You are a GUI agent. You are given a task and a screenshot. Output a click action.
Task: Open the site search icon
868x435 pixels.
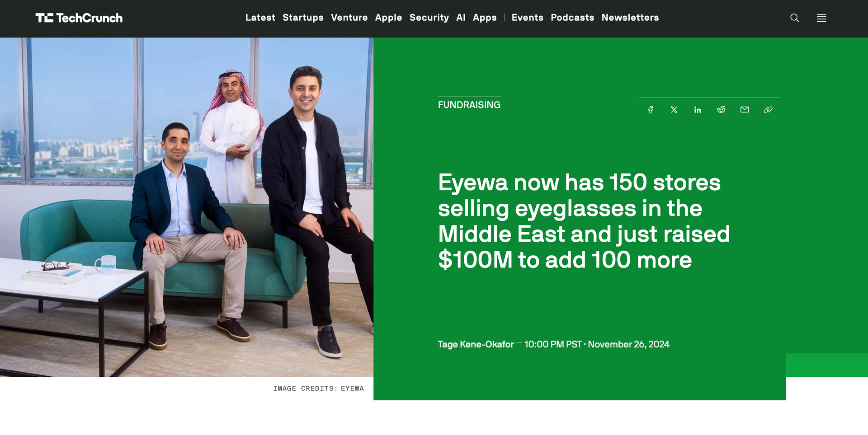pos(794,18)
